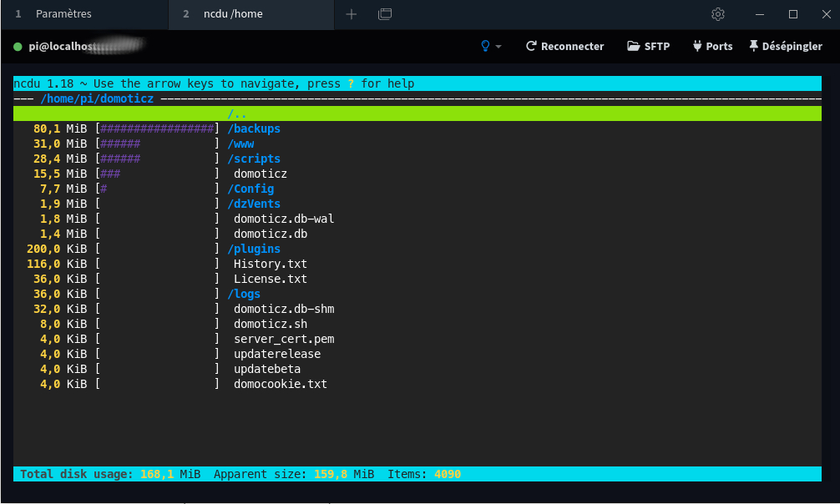Click the Reconnecter button
Image resolution: width=840 pixels, height=504 pixels.
pos(564,47)
